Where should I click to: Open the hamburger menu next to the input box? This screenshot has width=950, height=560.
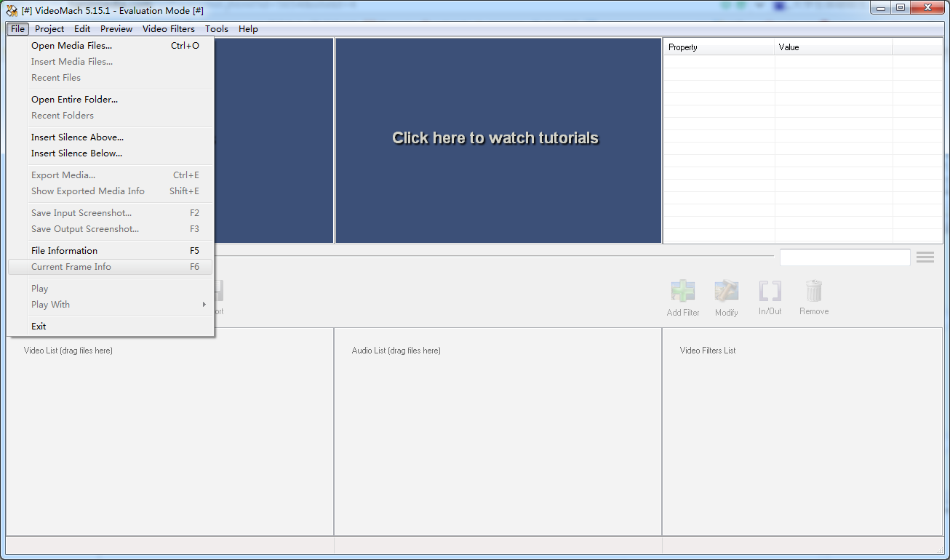925,257
